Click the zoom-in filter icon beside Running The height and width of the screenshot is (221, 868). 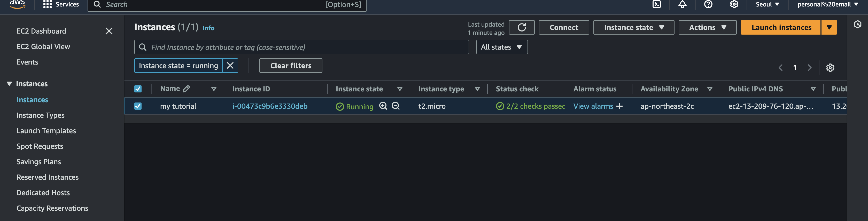click(x=383, y=106)
